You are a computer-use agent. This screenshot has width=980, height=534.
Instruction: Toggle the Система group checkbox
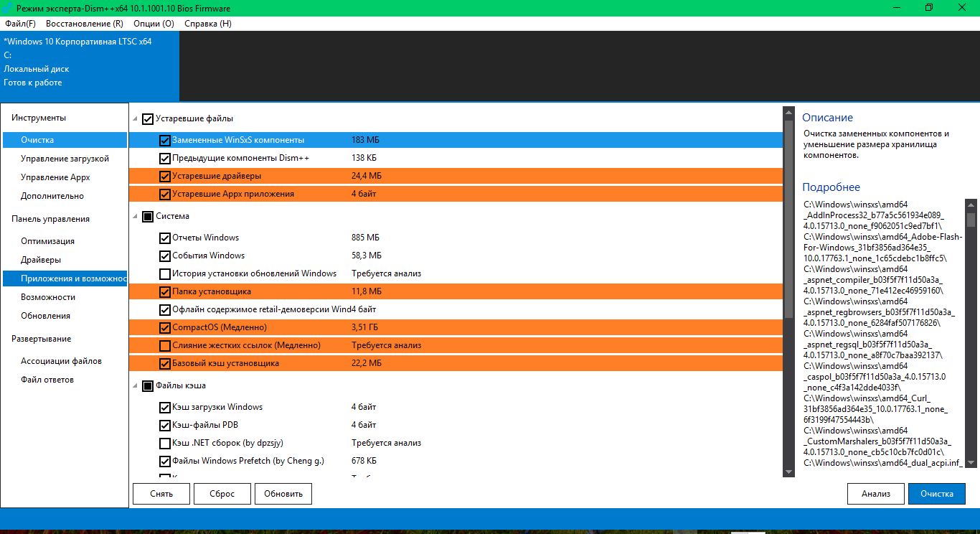(x=148, y=216)
